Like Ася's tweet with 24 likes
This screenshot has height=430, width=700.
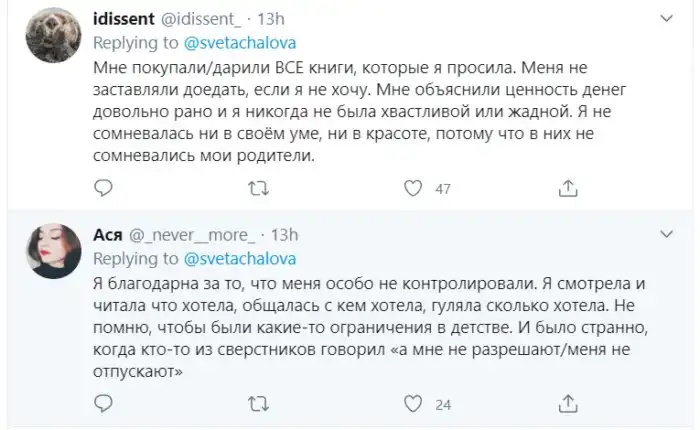point(412,404)
